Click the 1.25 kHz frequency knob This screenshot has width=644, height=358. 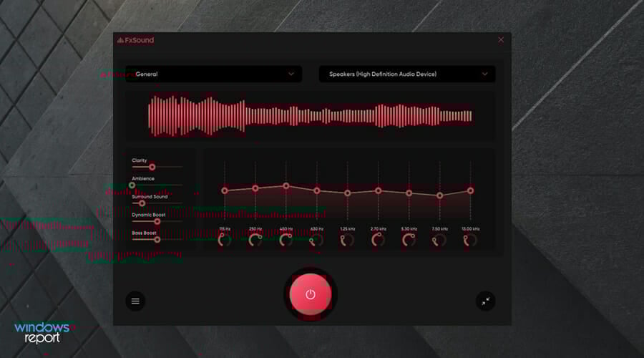tap(347, 240)
